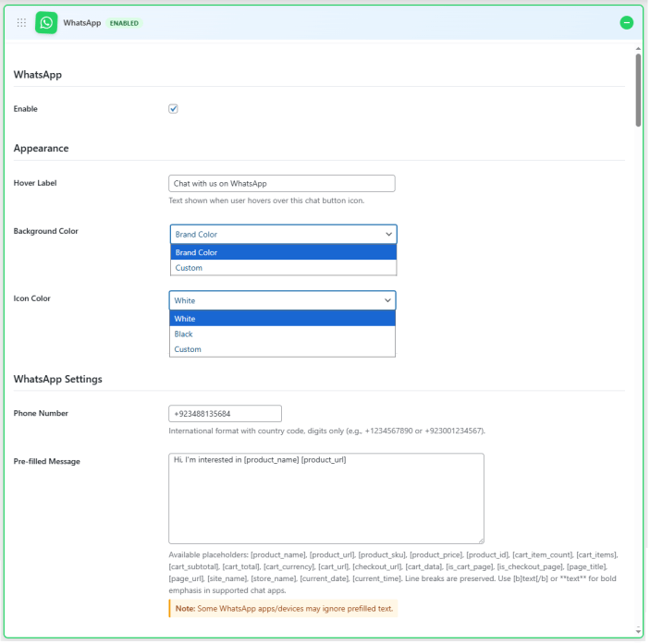
Task: Click the Appearance section heading
Action: pos(41,149)
